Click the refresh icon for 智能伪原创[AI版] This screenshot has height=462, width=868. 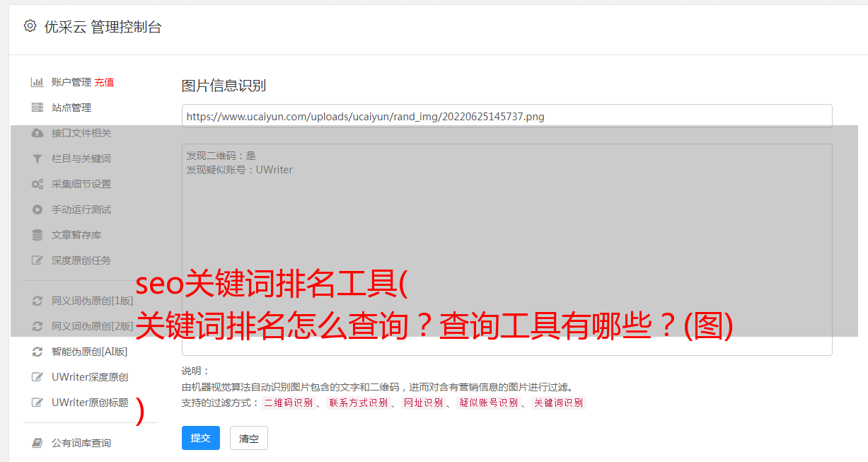37,352
